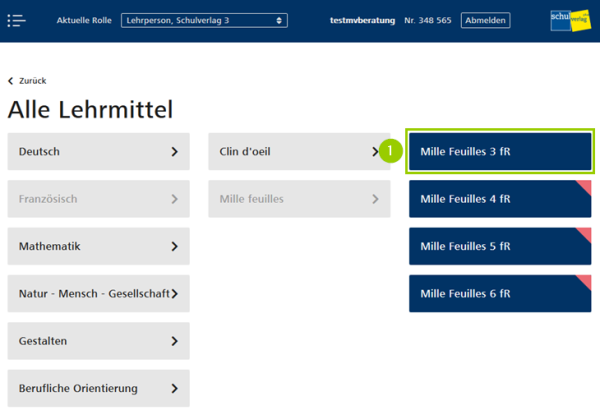Viewport: 600px width, 415px height.
Task: Expand Natur - Mensch - Gesellschaft category
Action: 98,293
